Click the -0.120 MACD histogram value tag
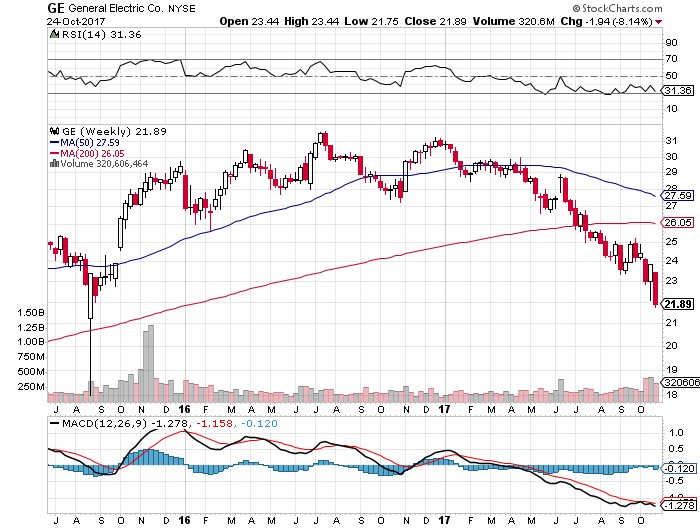The image size is (700, 528). 677,468
